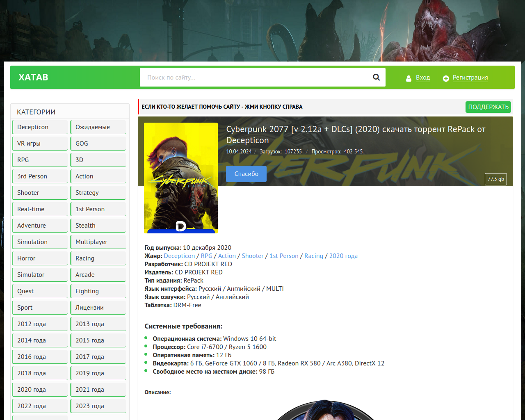Image resolution: width=525 pixels, height=420 pixels.
Task: Browse 2012 года category
Action: tap(40, 324)
